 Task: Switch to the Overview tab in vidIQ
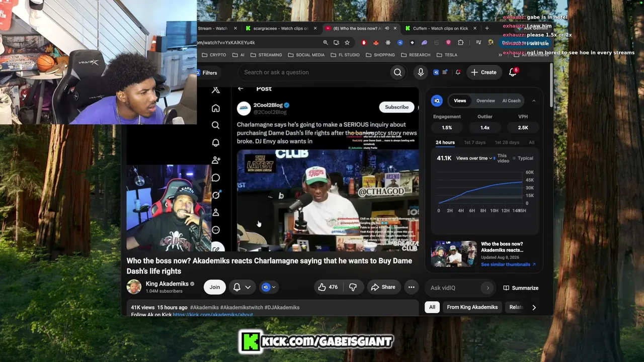[x=486, y=101]
